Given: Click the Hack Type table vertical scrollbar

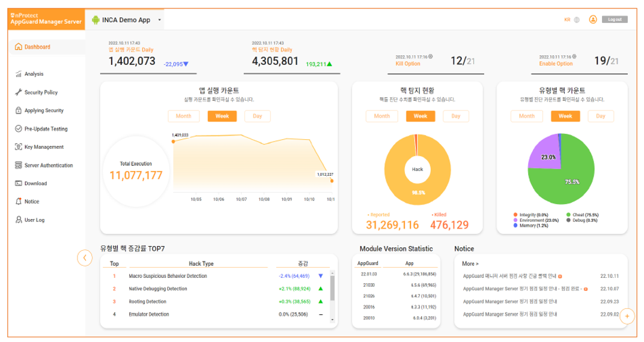Looking at the screenshot, I should 332,288.
